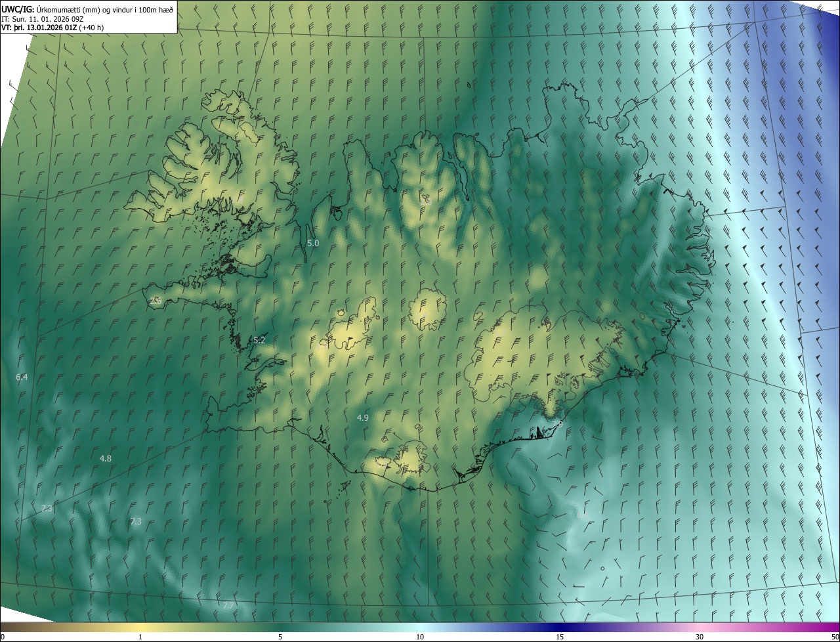Click the 50 tick on the colour scale
This screenshot has height=642, width=840.
(835, 637)
